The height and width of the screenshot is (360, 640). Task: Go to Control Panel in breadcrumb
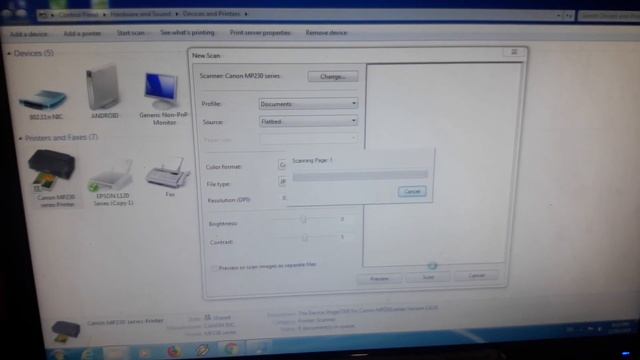pos(78,14)
